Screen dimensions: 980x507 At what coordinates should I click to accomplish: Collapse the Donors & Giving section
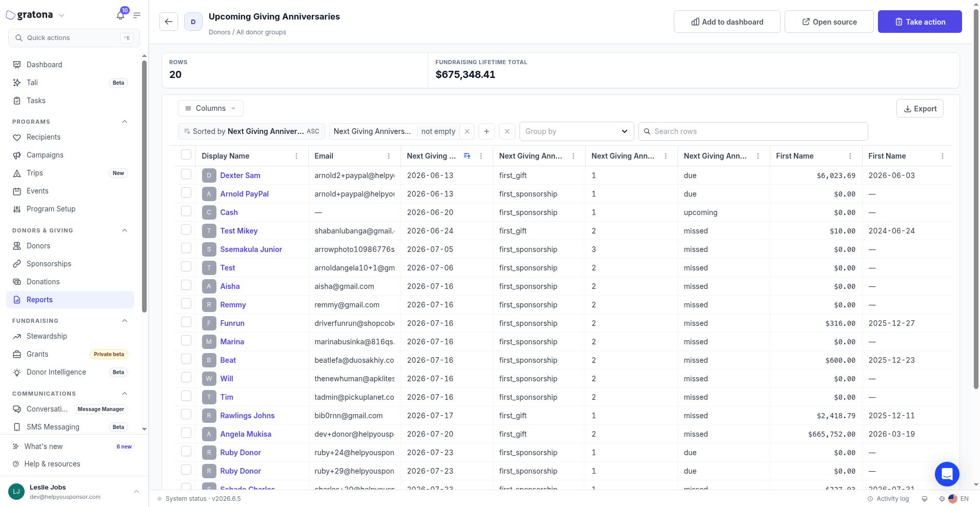[x=125, y=230]
